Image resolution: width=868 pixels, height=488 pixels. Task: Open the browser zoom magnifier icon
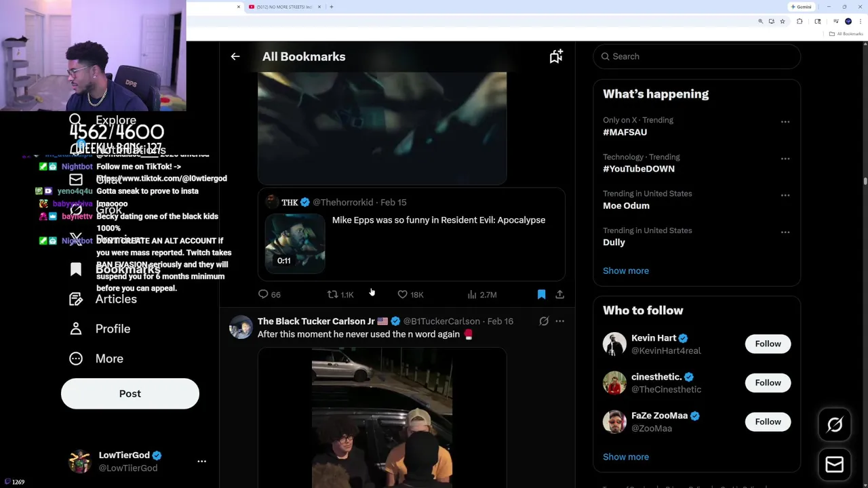tap(760, 22)
